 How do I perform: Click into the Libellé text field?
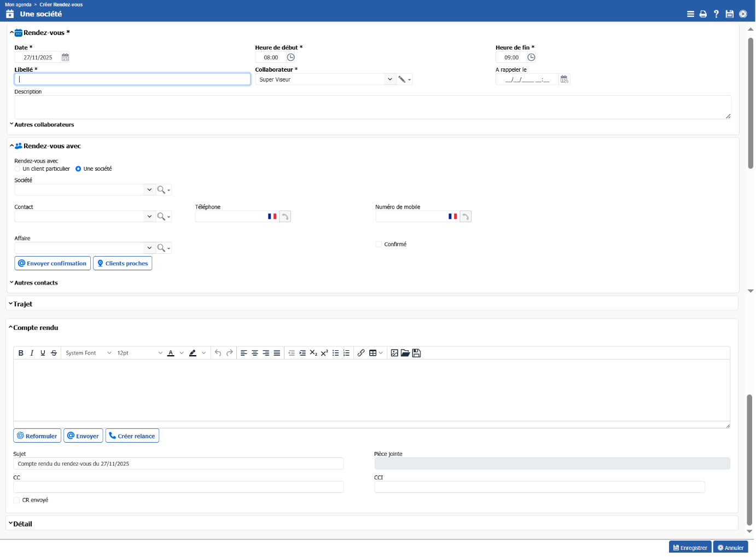pyautogui.click(x=132, y=79)
